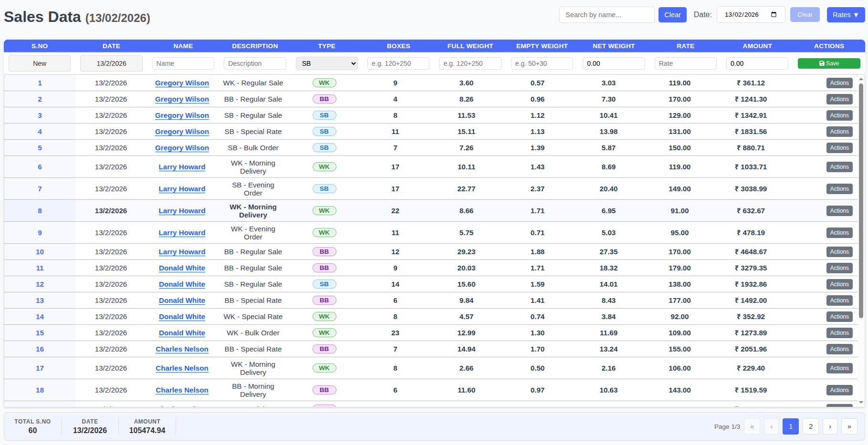
Task: Open Actions for row 1 Gregory Wilson
Action: click(x=839, y=83)
